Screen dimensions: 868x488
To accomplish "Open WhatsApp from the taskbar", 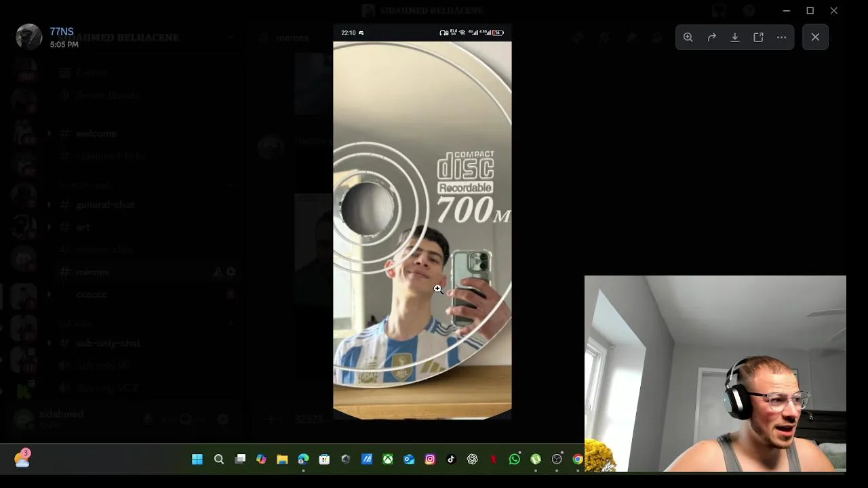I will pos(515,460).
